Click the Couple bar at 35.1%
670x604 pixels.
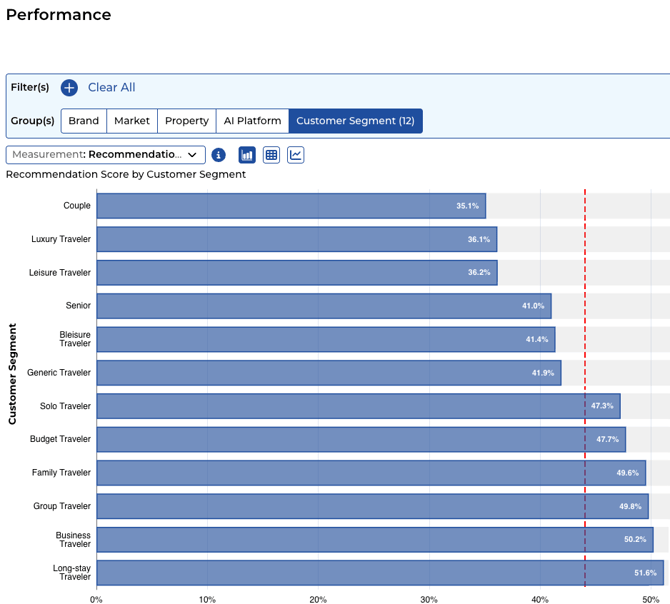tap(291, 206)
